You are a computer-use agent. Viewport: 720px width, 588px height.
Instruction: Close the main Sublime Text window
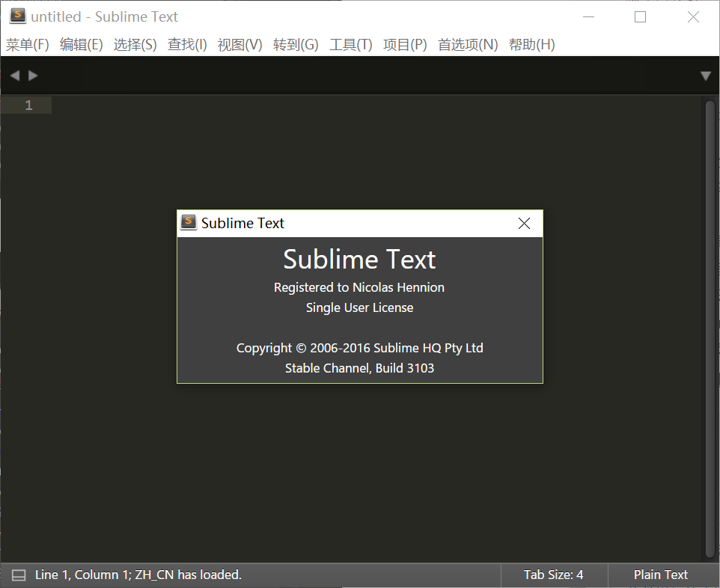(x=693, y=17)
